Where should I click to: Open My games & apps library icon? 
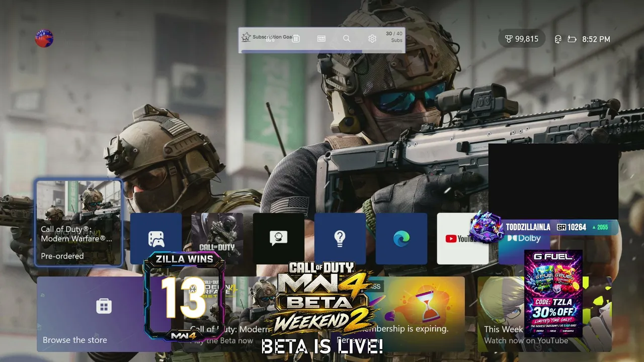click(x=271, y=39)
